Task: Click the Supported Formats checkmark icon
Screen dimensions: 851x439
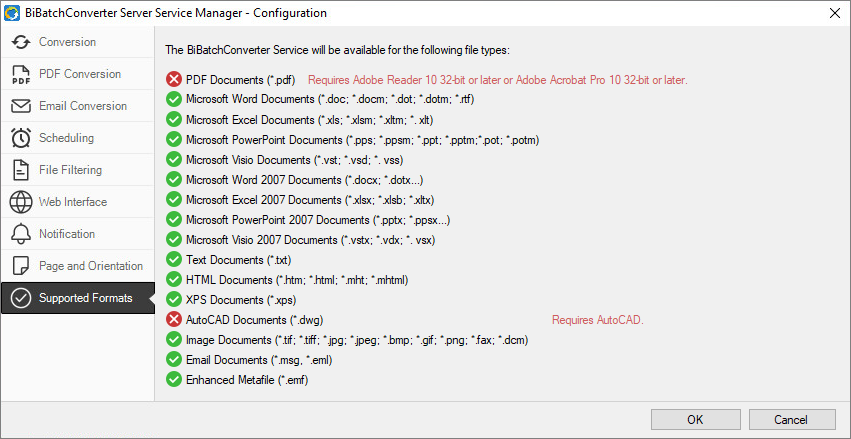Action: 21,298
